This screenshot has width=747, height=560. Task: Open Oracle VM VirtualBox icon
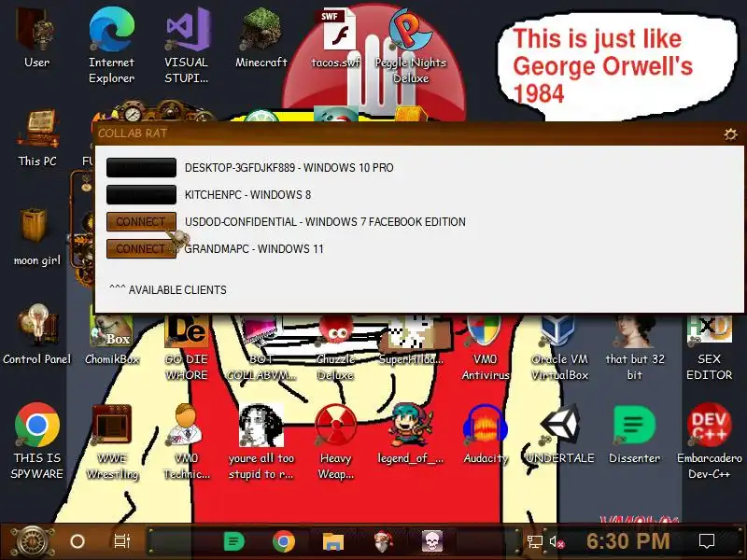pos(559,348)
